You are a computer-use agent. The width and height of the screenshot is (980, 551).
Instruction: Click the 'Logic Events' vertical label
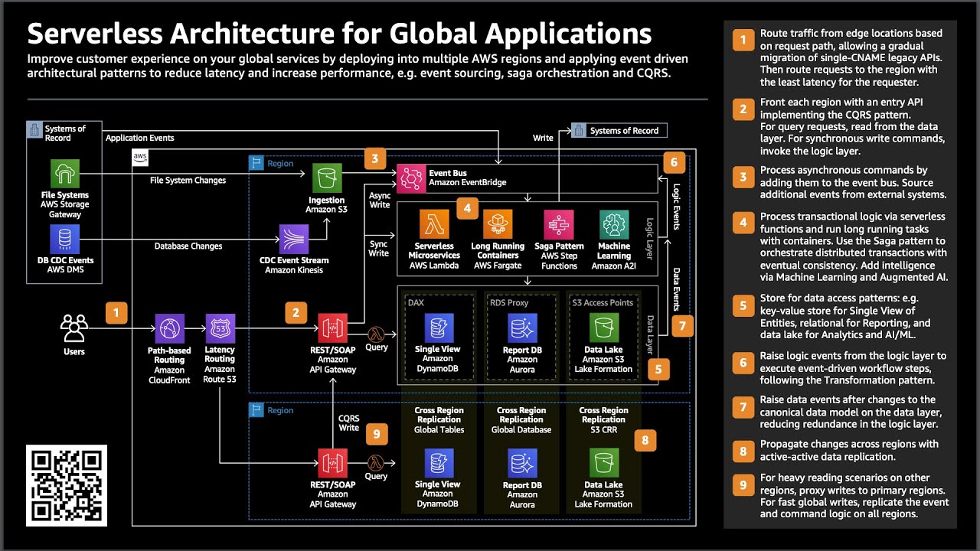click(676, 207)
